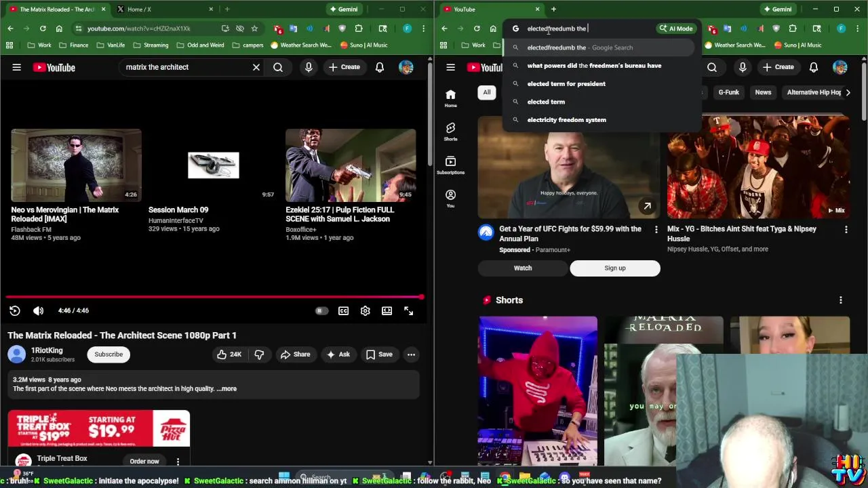The image size is (868, 488).
Task: Subscribe to 1RiotKing channel
Action: click(x=108, y=354)
